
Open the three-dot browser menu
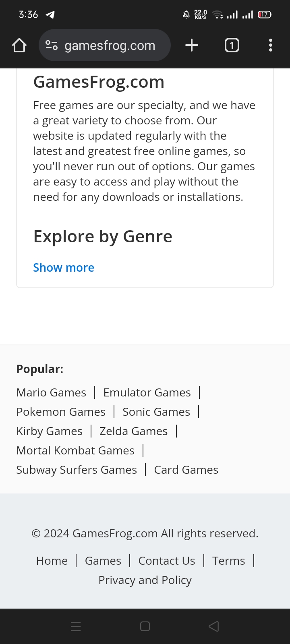271,45
